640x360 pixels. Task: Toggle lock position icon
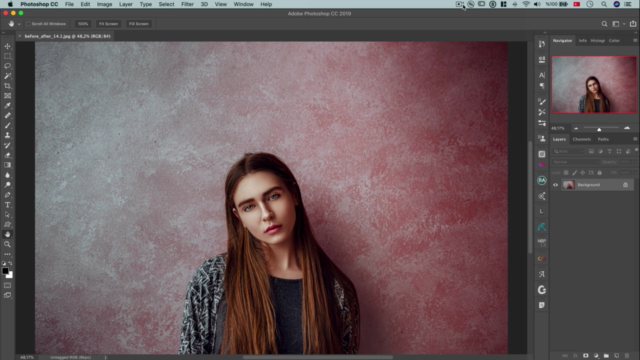583,173
